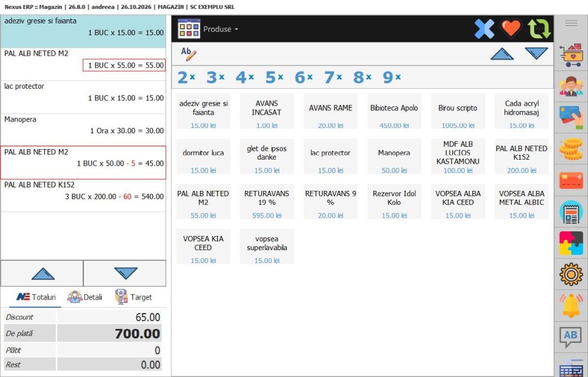Open the orange gear settings icon
This screenshot has width=588, height=377.
[x=571, y=274]
